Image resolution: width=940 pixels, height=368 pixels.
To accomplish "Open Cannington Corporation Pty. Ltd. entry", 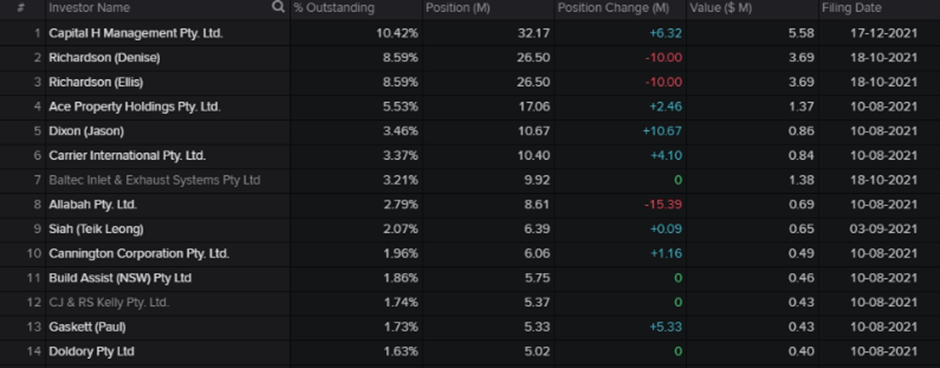I will pos(139,254).
